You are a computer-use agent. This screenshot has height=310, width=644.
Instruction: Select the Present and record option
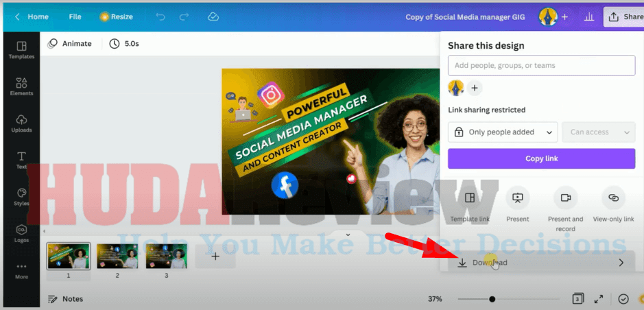(x=566, y=209)
